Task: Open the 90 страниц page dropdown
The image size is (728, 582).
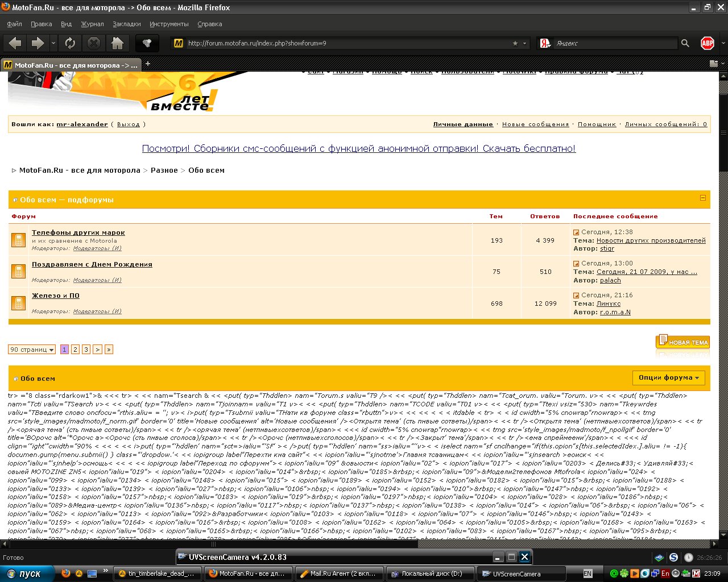Action: [32, 350]
